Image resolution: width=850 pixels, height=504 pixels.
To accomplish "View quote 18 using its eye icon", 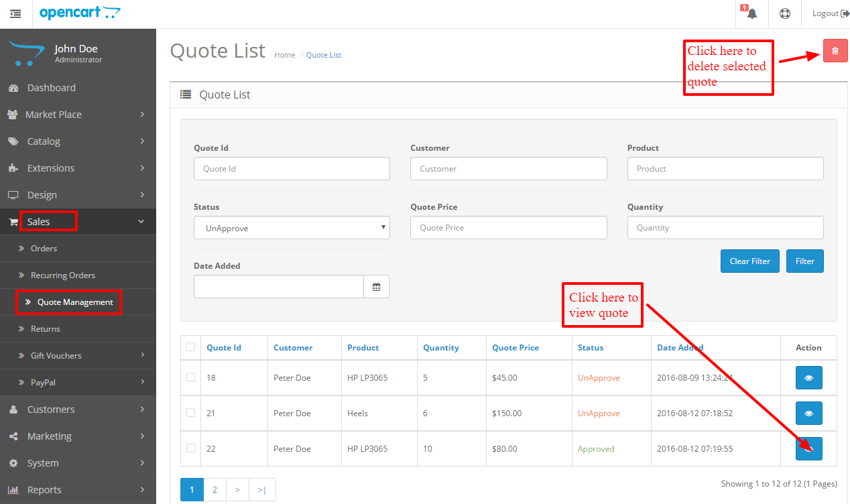I will tap(808, 377).
